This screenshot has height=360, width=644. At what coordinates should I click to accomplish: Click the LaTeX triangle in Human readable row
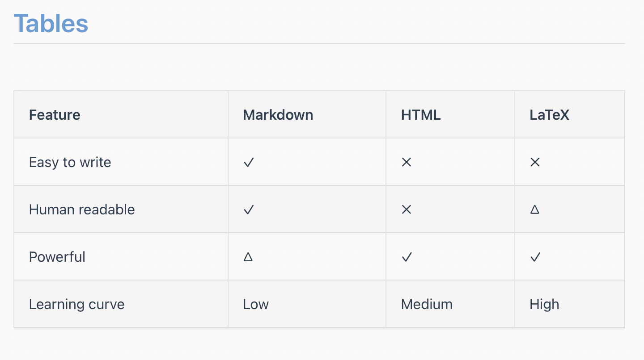pyautogui.click(x=534, y=209)
